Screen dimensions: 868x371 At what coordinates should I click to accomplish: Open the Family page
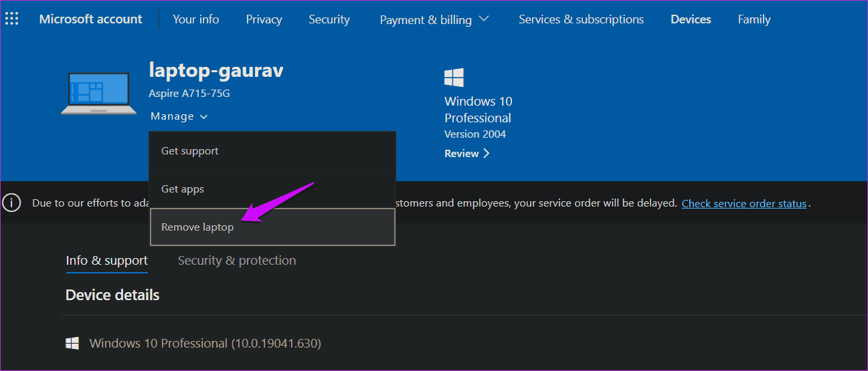pyautogui.click(x=754, y=19)
